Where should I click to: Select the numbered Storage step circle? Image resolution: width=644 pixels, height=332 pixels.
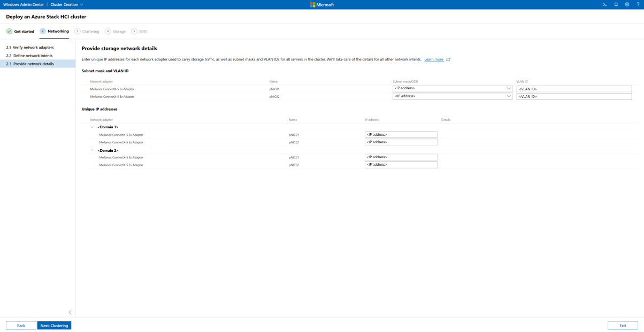108,31
